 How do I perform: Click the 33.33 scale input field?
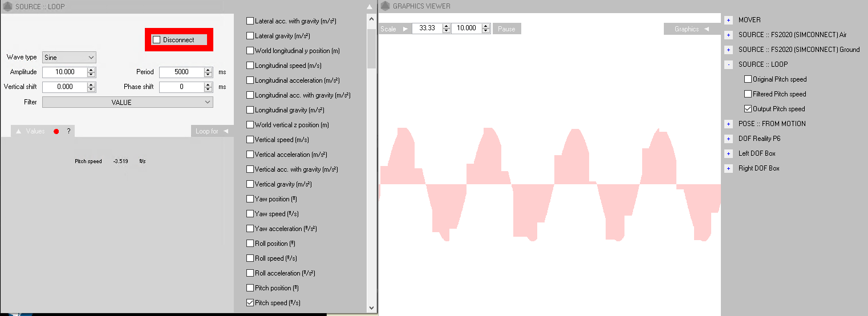427,29
